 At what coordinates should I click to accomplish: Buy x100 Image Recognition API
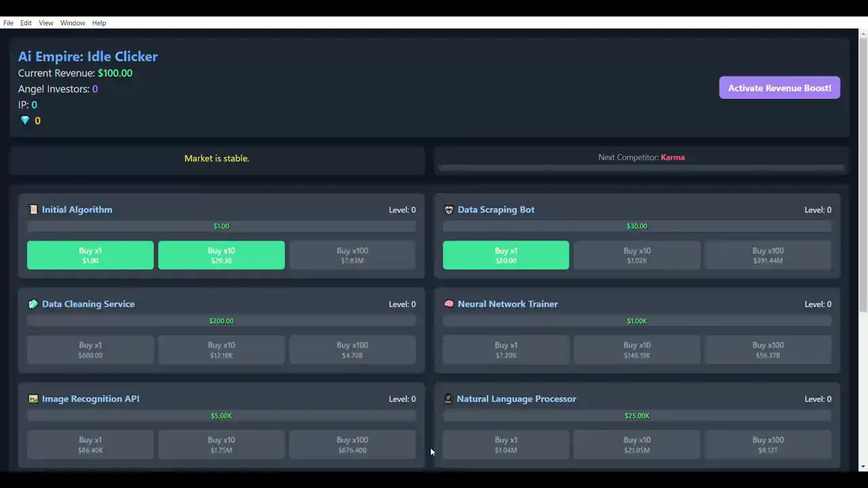352,445
